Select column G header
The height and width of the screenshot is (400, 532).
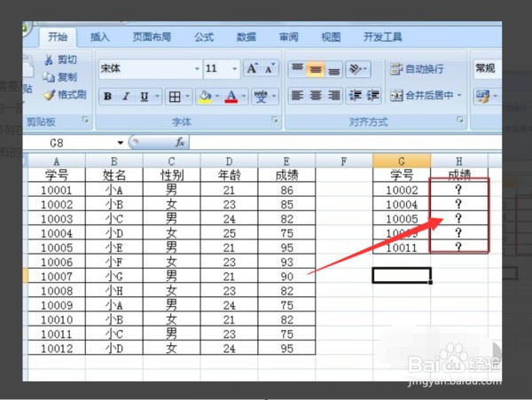point(402,161)
